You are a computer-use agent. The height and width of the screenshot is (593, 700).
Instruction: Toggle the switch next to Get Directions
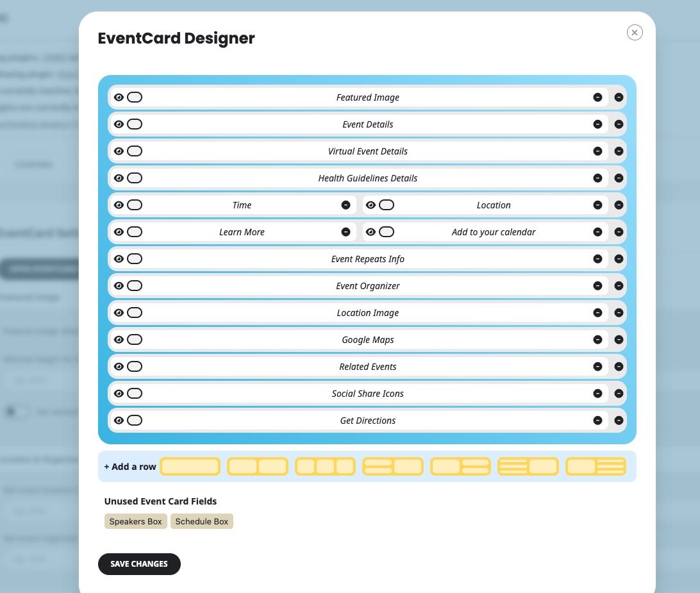(x=135, y=420)
